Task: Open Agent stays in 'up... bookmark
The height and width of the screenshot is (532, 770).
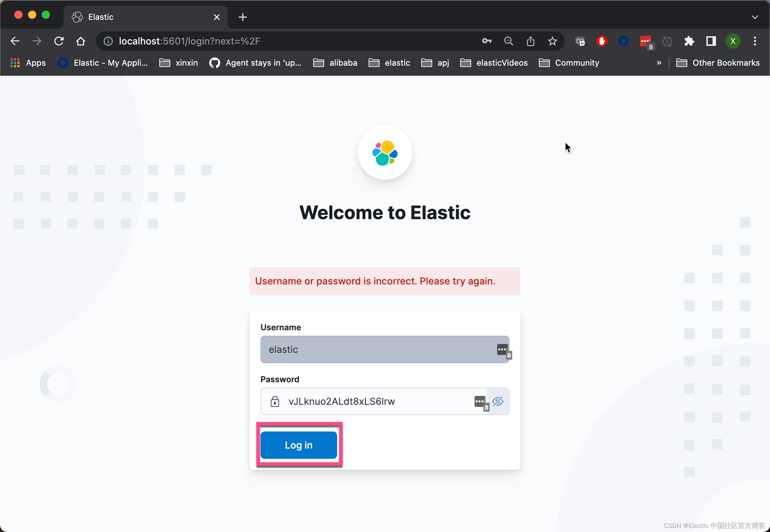Action: (255, 63)
